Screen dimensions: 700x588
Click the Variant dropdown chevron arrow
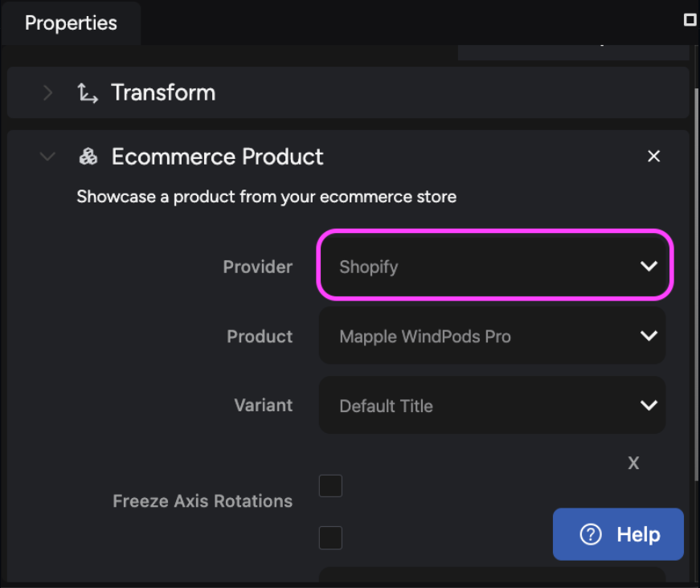click(x=649, y=405)
